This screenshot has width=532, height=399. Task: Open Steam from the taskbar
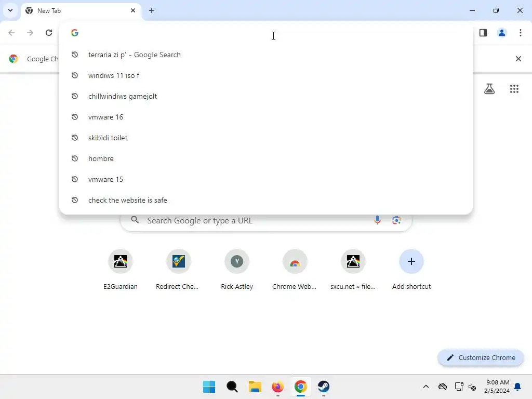323,387
